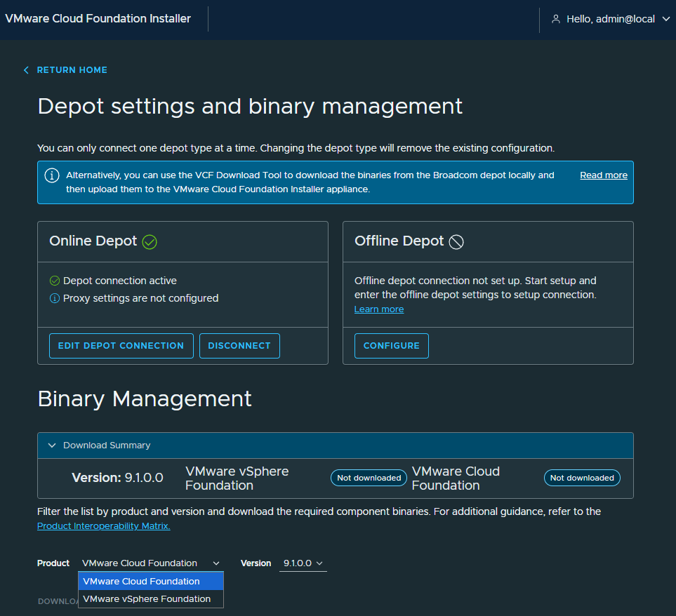Click Depot connection active text
This screenshot has width=676, height=616.
coord(120,281)
